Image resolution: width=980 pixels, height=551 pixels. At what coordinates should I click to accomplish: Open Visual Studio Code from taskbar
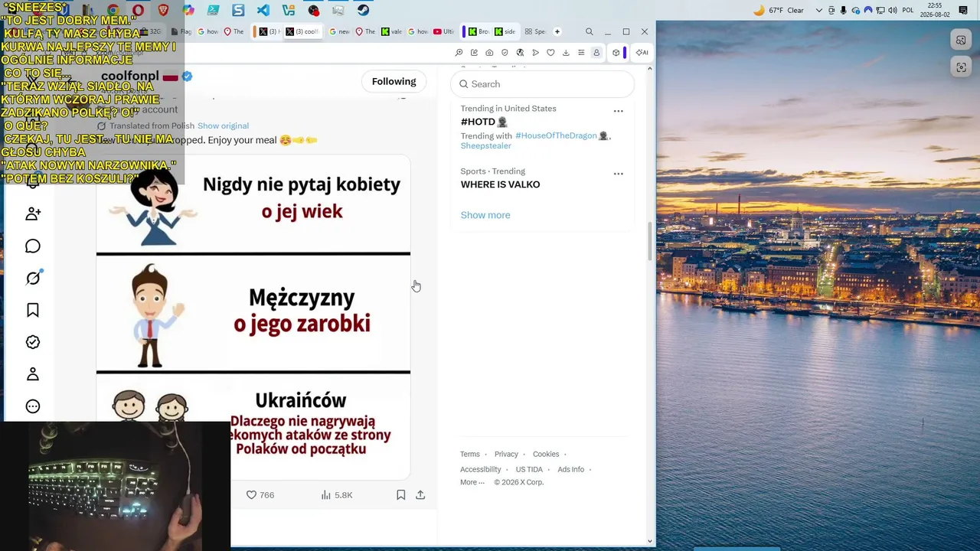point(263,11)
